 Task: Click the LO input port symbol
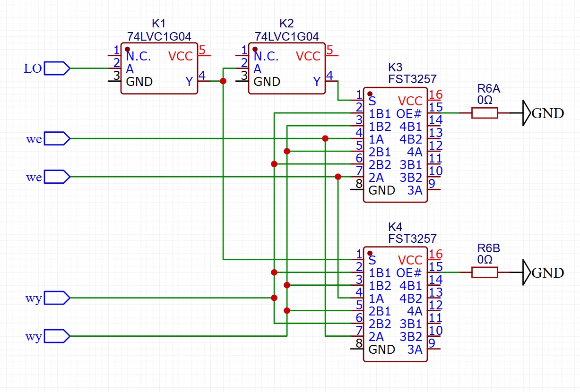click(57, 68)
